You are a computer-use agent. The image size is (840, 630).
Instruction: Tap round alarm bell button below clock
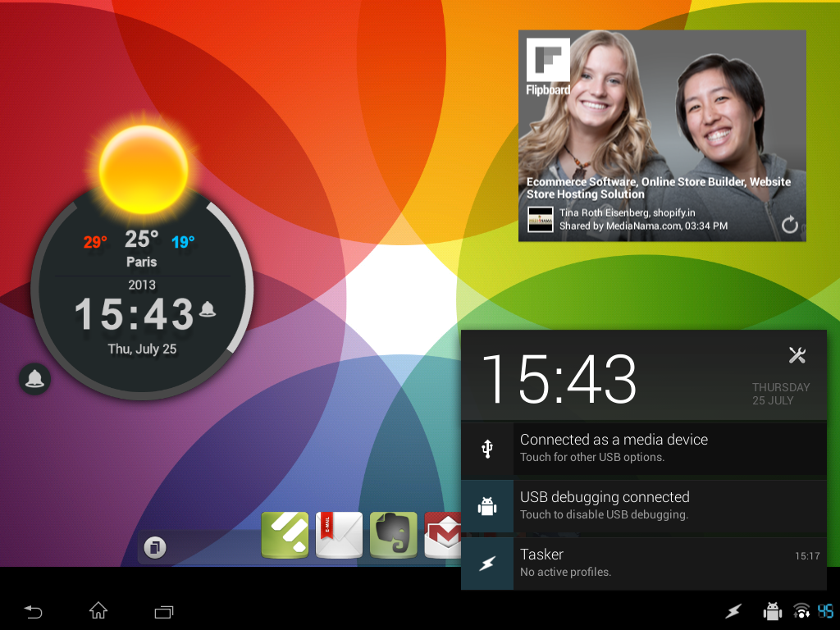click(x=34, y=379)
